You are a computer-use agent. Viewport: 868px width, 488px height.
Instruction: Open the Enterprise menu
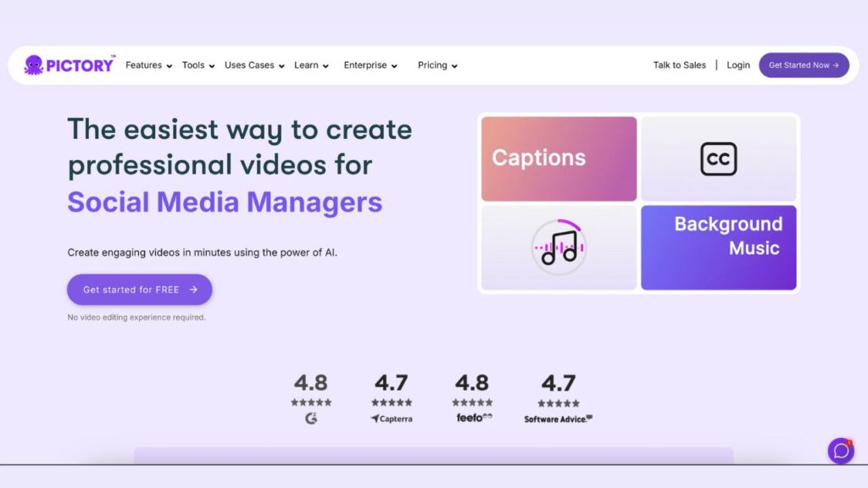pos(370,65)
